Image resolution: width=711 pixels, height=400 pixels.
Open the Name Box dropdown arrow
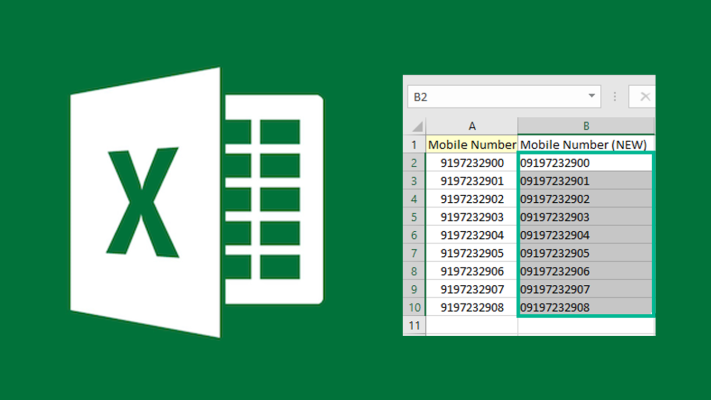pos(591,96)
